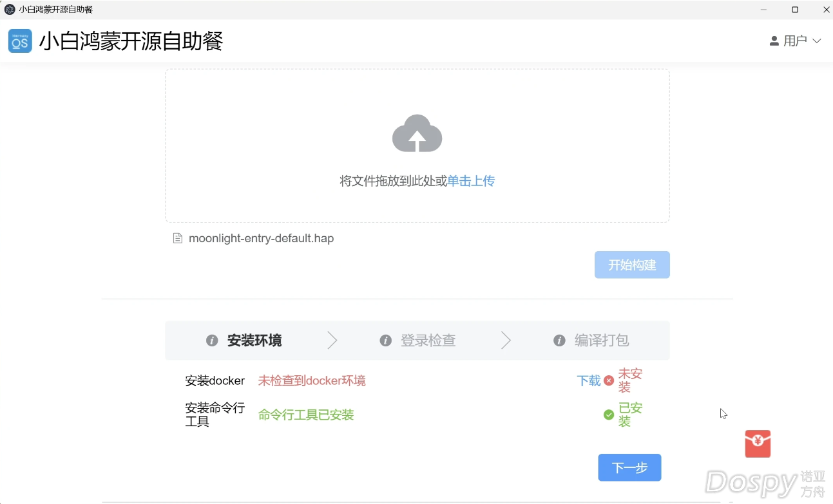Screen dimensions: 833x504
Task: Click the 小白鸿蒙开源自助餐 header title
Action: point(131,41)
